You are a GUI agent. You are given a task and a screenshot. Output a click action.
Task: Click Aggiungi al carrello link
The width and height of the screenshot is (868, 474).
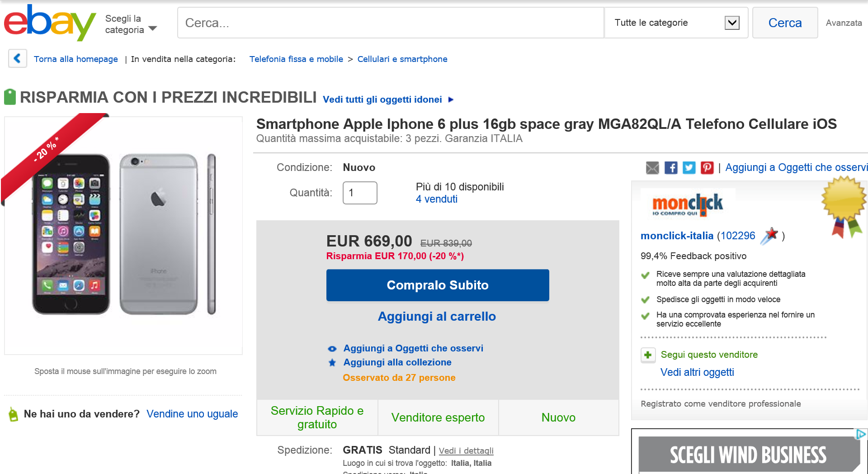437,317
